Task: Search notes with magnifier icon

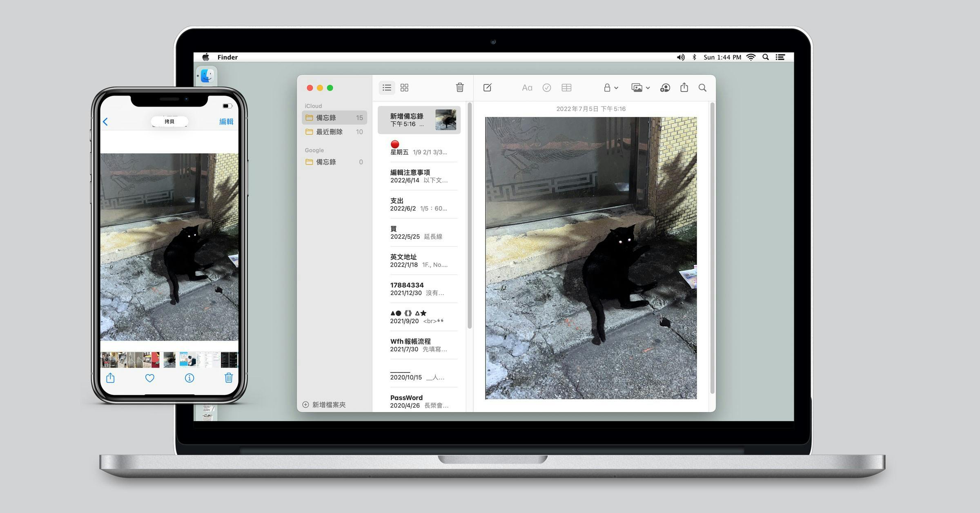Action: [x=702, y=88]
